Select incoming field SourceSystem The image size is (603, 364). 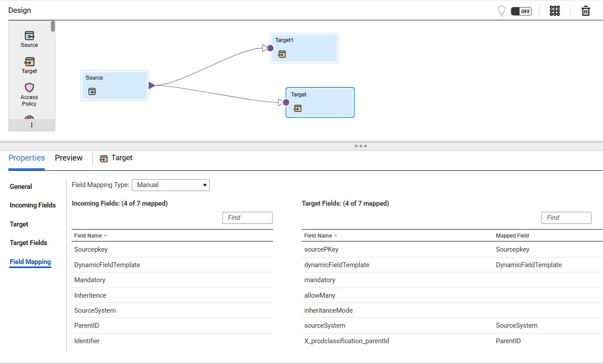click(95, 310)
